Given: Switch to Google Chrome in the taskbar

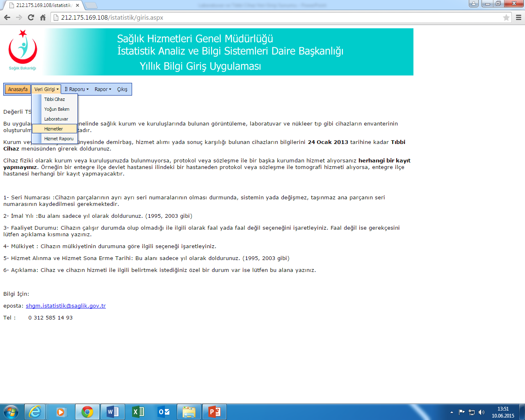Looking at the screenshot, I should pos(87,412).
